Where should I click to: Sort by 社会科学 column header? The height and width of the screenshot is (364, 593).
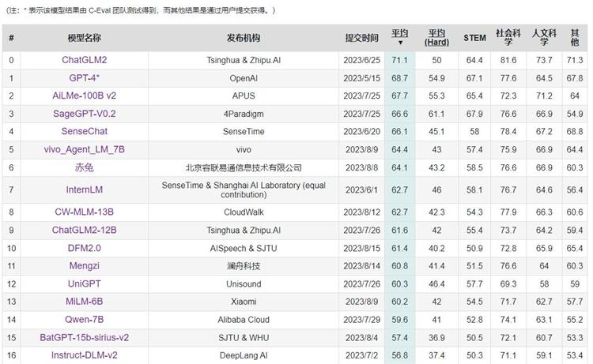pos(508,37)
